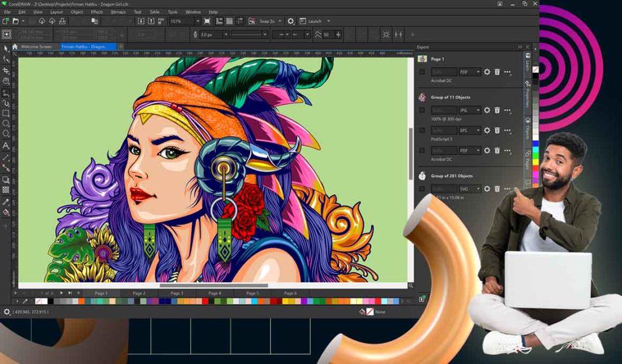622x364 pixels.
Task: Select the Pick tool in the toolbox
Action: coord(5,49)
